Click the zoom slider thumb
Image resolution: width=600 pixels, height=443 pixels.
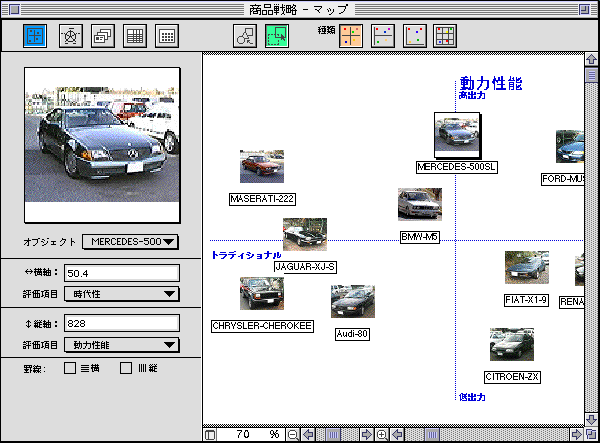click(x=333, y=435)
